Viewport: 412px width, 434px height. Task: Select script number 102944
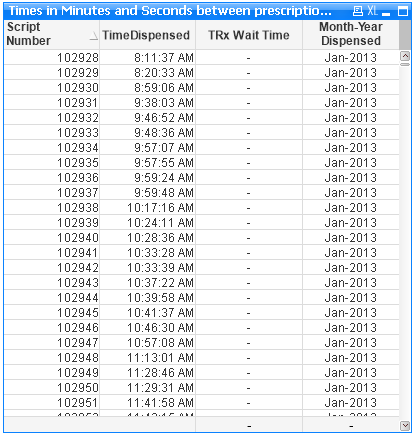pos(78,298)
